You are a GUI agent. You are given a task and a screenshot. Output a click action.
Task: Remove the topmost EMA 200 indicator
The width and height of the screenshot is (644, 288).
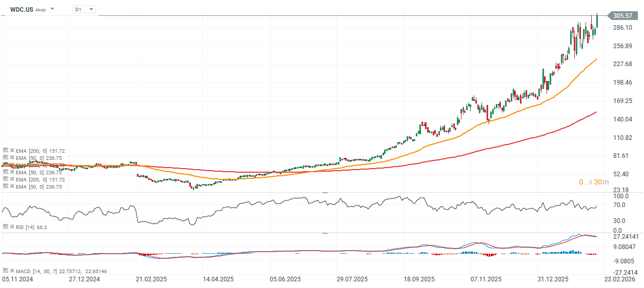[x=12, y=151]
